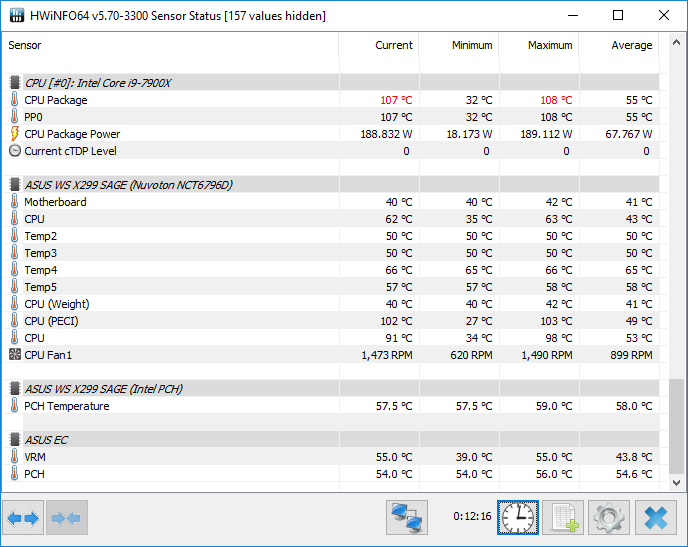
Task: Click the CPU (PECI) thermometer icon
Action: point(14,321)
